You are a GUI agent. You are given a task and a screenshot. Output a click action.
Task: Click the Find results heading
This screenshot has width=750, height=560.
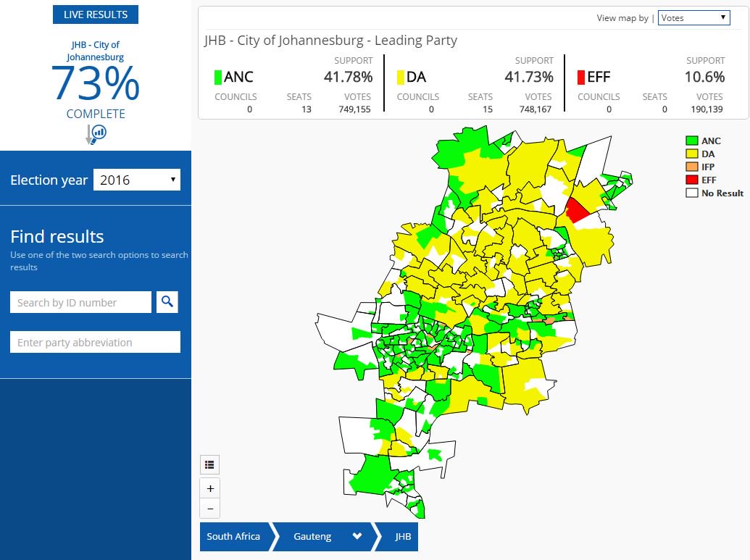[x=57, y=236]
